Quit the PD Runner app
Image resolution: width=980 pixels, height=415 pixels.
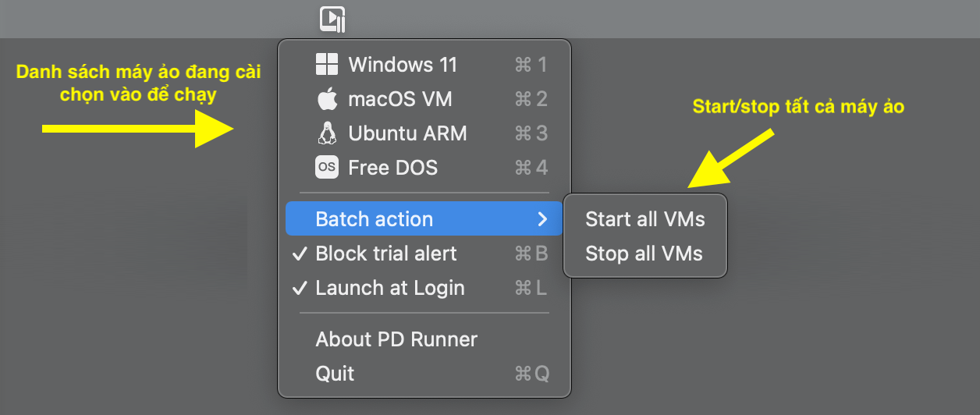(x=335, y=374)
